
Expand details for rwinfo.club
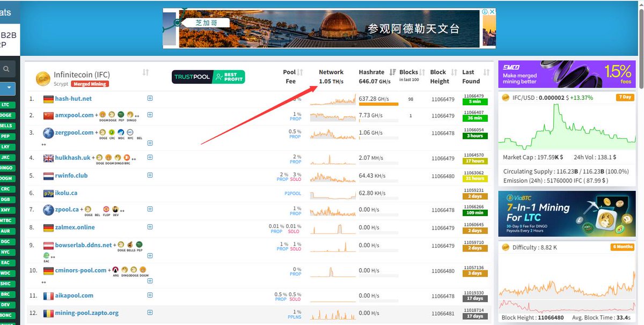150,175
